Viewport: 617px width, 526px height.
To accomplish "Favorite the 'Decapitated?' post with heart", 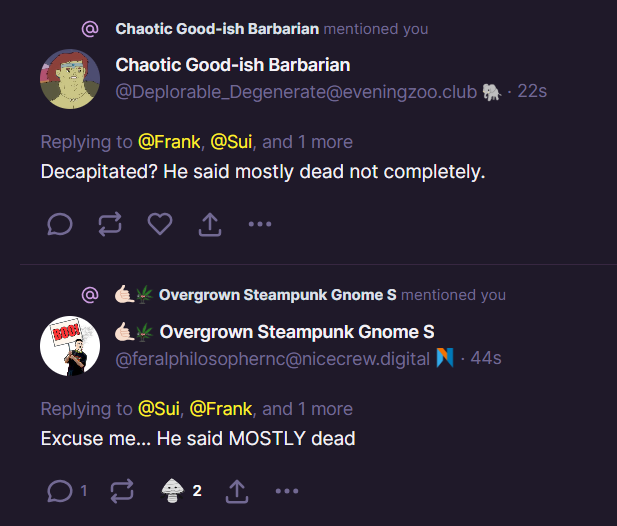I will click(x=160, y=224).
